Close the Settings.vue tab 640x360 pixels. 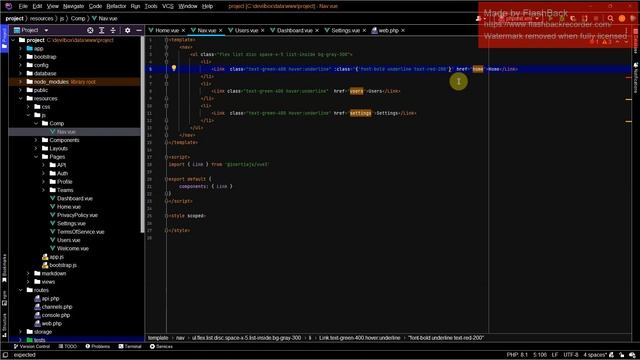click(364, 30)
